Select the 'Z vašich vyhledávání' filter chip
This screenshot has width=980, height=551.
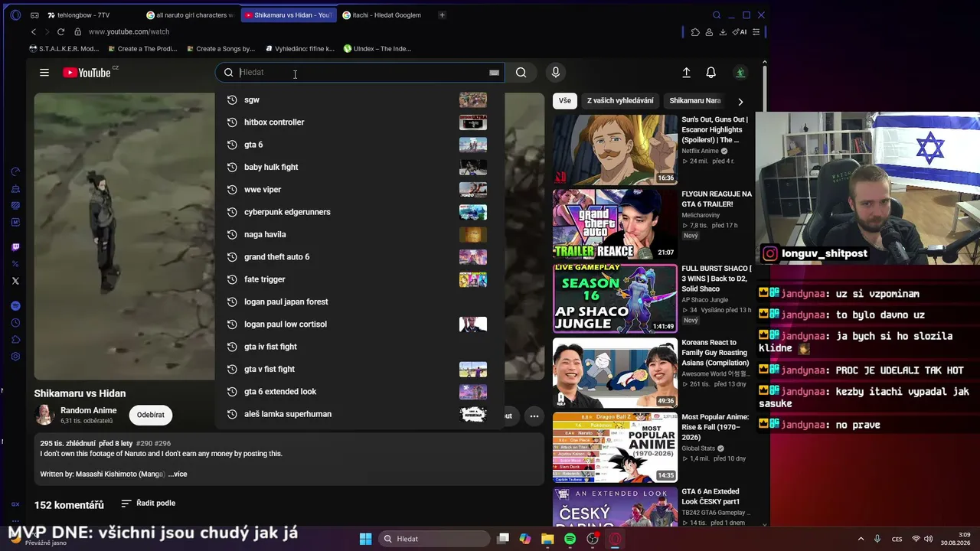click(620, 101)
